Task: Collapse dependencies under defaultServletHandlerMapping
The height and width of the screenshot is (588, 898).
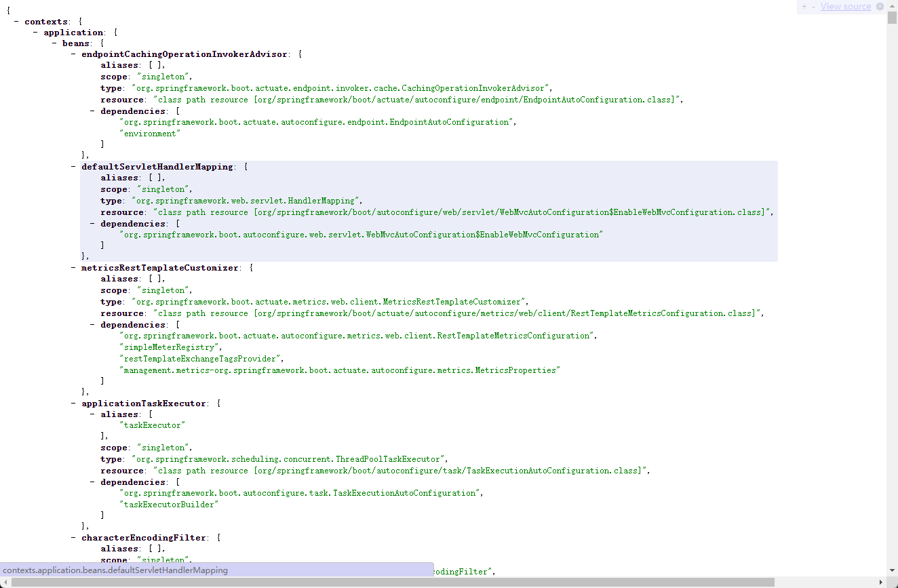Action: [x=93, y=224]
